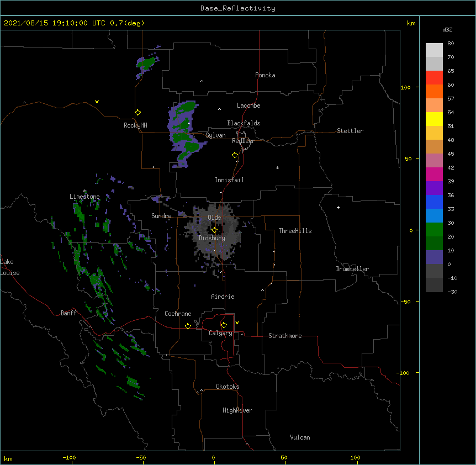Screen dimensions: 476x465
Task: Click the Lake Louise label
Action: click(x=10, y=267)
